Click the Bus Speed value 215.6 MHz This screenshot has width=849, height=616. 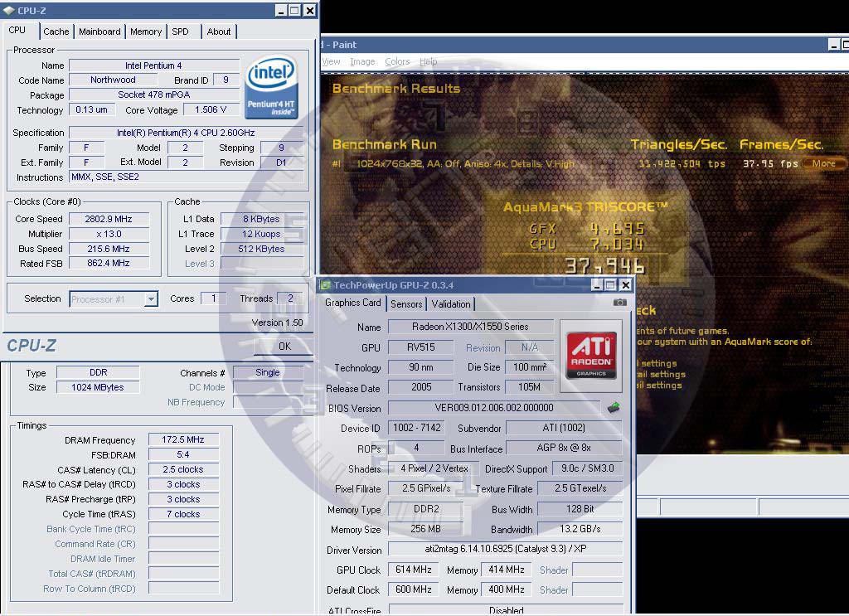pyautogui.click(x=109, y=249)
